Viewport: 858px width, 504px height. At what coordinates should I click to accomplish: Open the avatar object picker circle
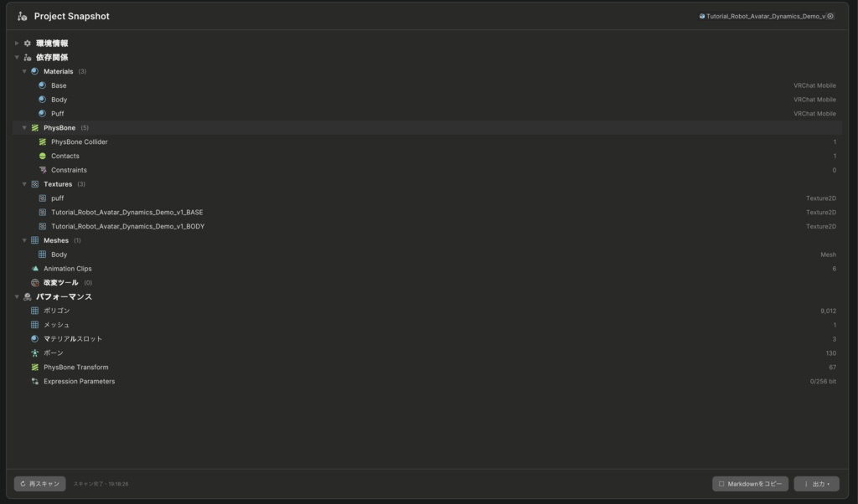pyautogui.click(x=830, y=17)
